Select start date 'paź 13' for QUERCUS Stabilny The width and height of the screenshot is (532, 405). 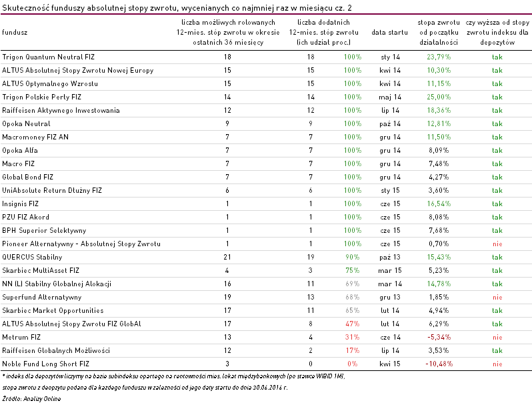[x=390, y=257]
